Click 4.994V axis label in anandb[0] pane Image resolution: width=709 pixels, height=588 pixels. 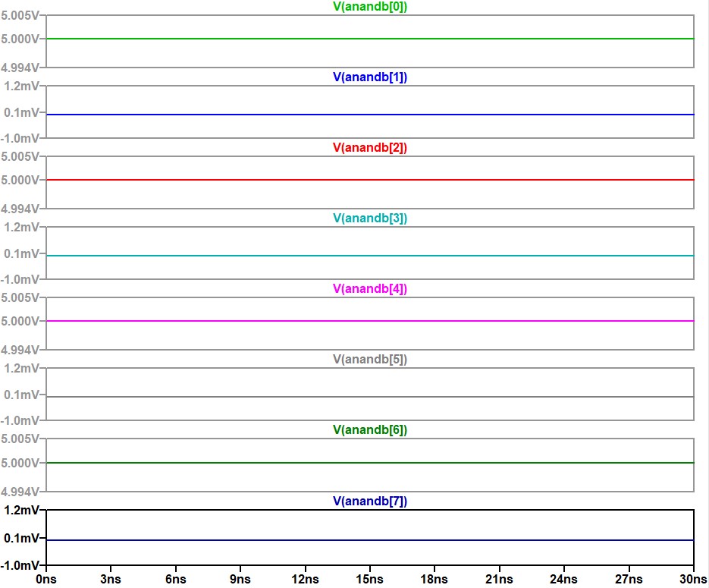[x=20, y=68]
